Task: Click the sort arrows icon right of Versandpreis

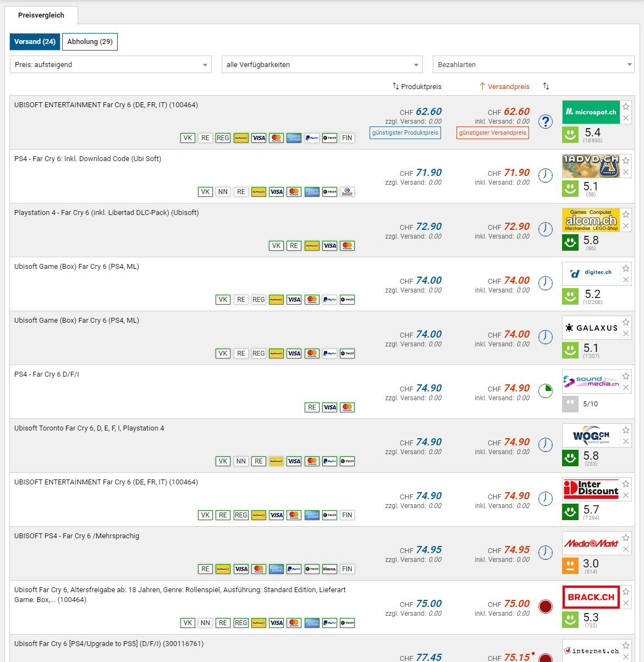Action: tap(546, 86)
